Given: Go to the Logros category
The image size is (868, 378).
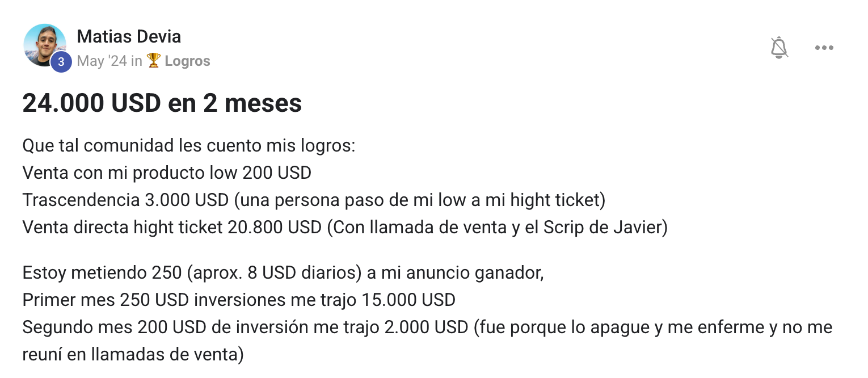Looking at the screenshot, I should click(x=187, y=61).
